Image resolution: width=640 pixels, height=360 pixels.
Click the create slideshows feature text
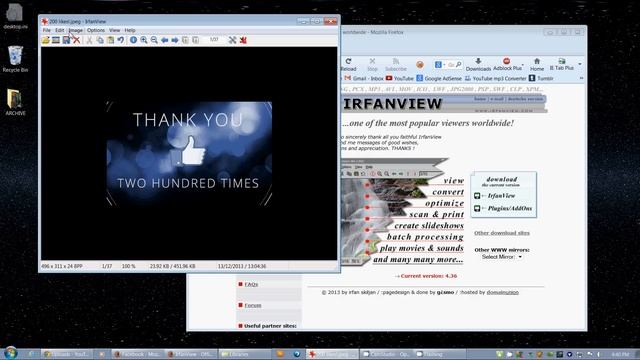(x=429, y=225)
